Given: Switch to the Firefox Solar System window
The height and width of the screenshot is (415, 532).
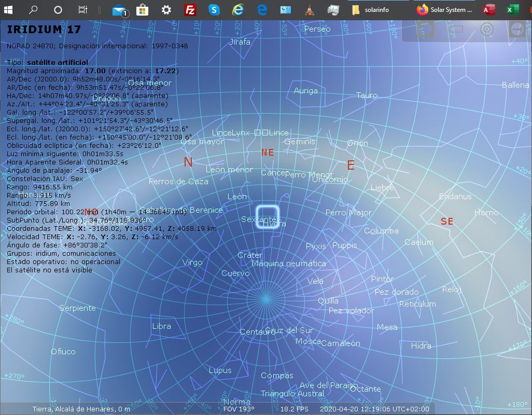Looking at the screenshot, I should click(445, 10).
